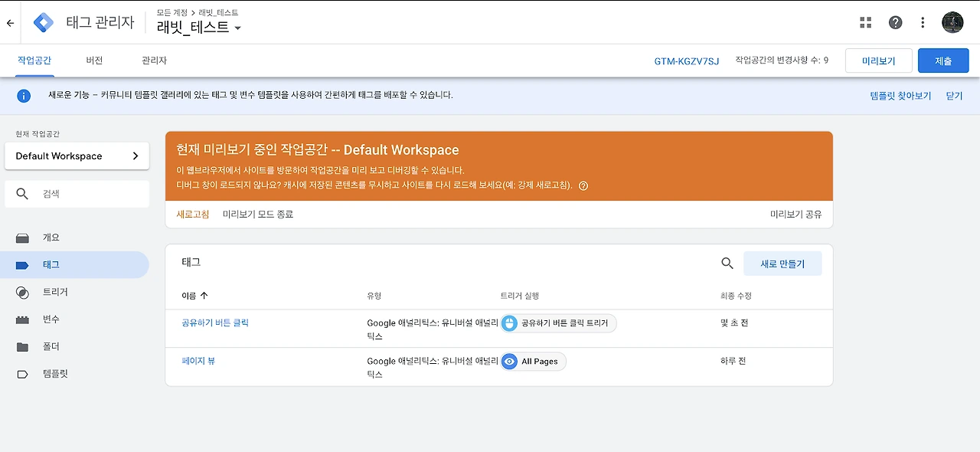Click the 태그 관리자 title text
This screenshot has width=980, height=452.
[100, 22]
